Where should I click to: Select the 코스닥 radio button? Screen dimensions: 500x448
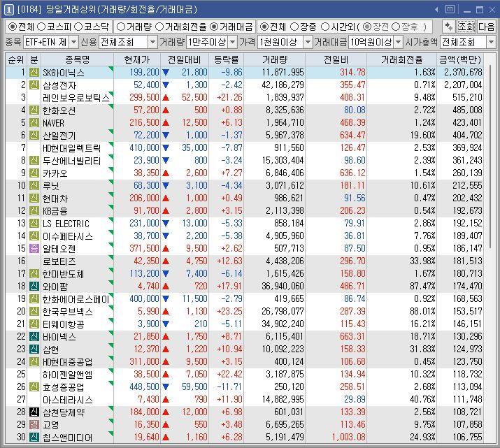[x=78, y=27]
